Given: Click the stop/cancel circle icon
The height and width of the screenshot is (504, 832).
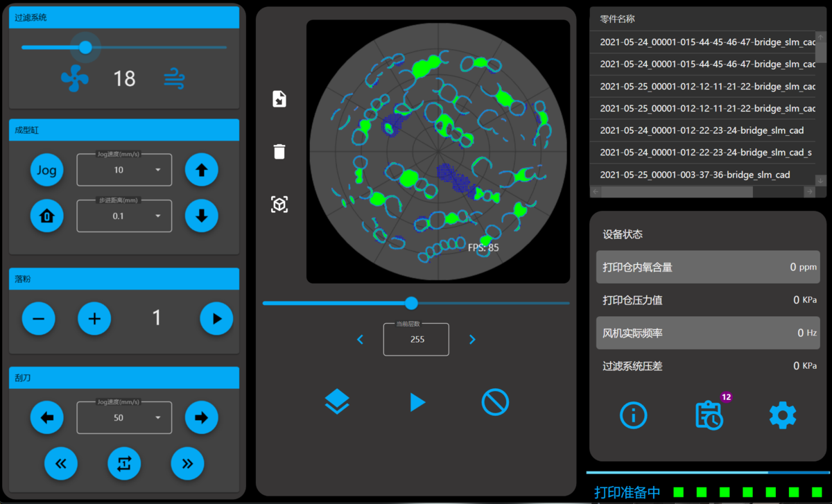Looking at the screenshot, I should coord(495,401).
